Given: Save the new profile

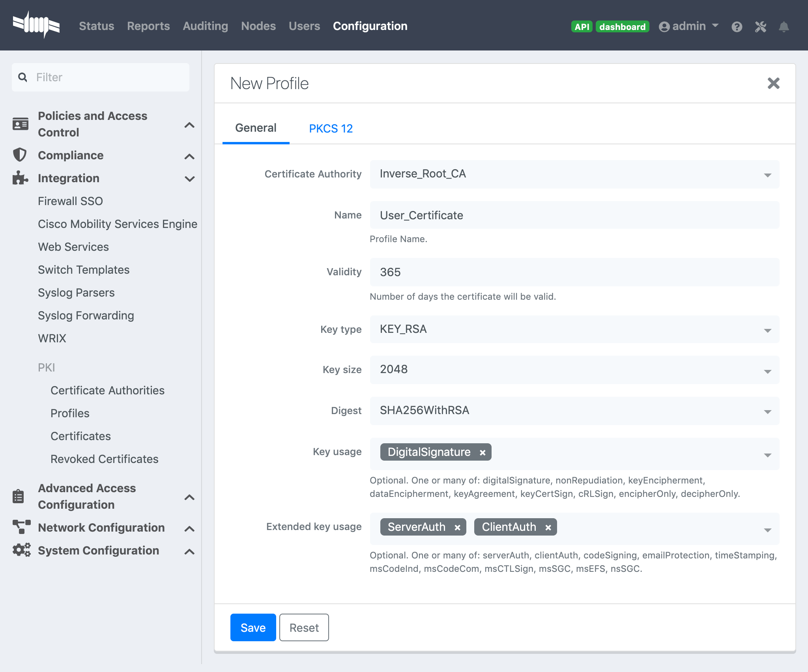Looking at the screenshot, I should pos(253,627).
